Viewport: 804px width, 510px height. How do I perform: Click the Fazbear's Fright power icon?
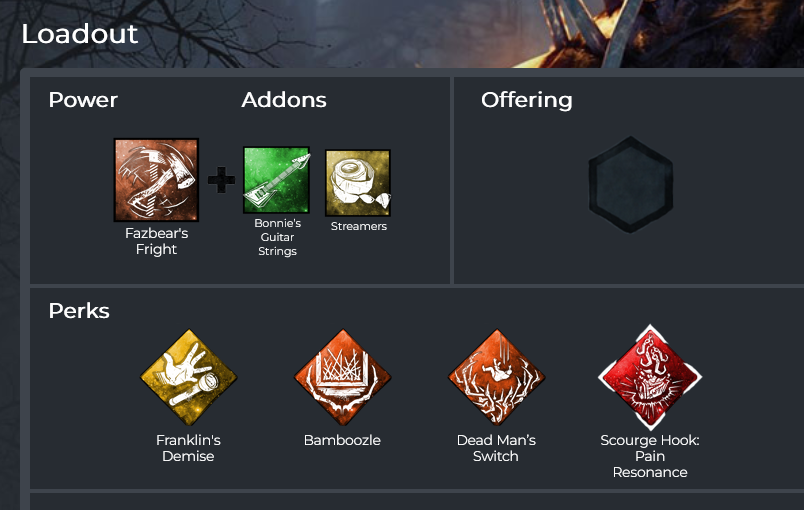(x=156, y=180)
